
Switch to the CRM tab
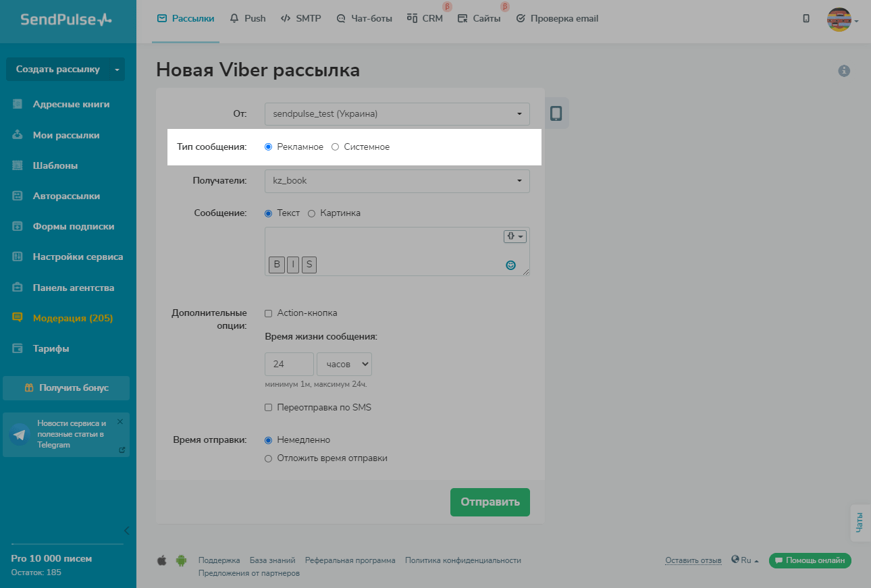(x=425, y=19)
